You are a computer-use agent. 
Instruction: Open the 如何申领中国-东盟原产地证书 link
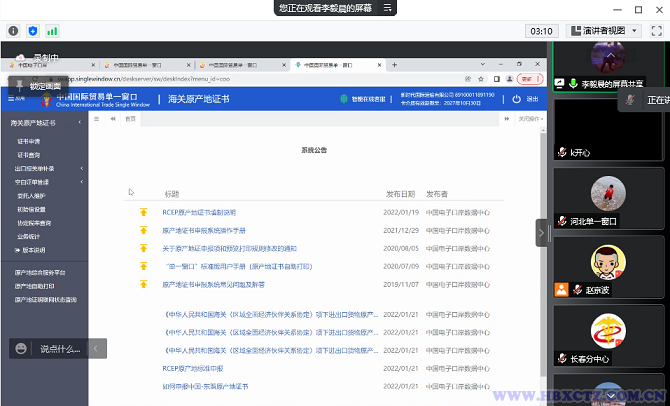204,386
